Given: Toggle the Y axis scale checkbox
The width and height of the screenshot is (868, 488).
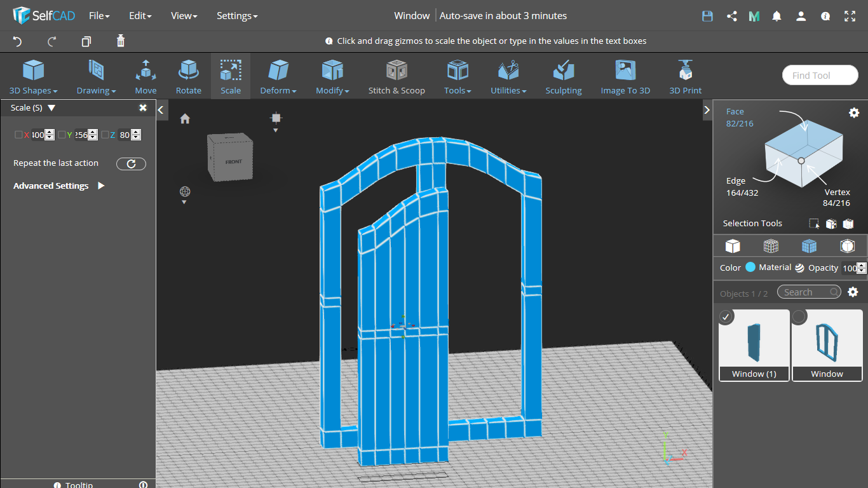Looking at the screenshot, I should tap(62, 135).
